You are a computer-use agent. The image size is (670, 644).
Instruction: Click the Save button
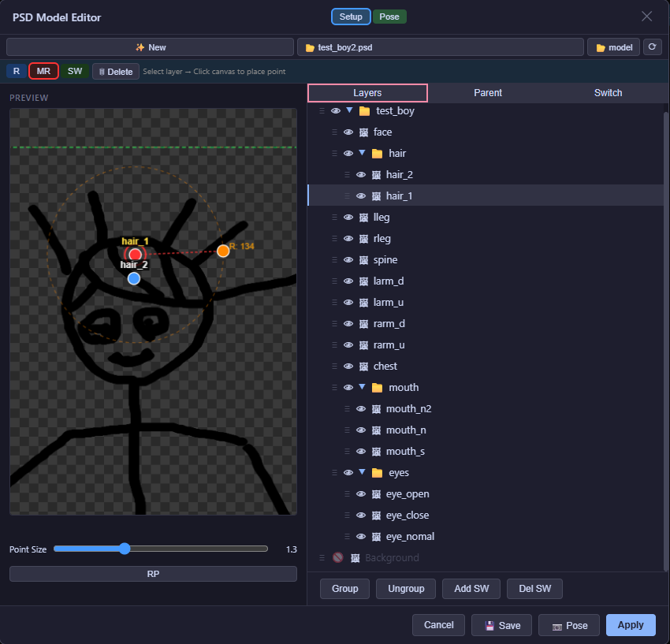click(502, 625)
